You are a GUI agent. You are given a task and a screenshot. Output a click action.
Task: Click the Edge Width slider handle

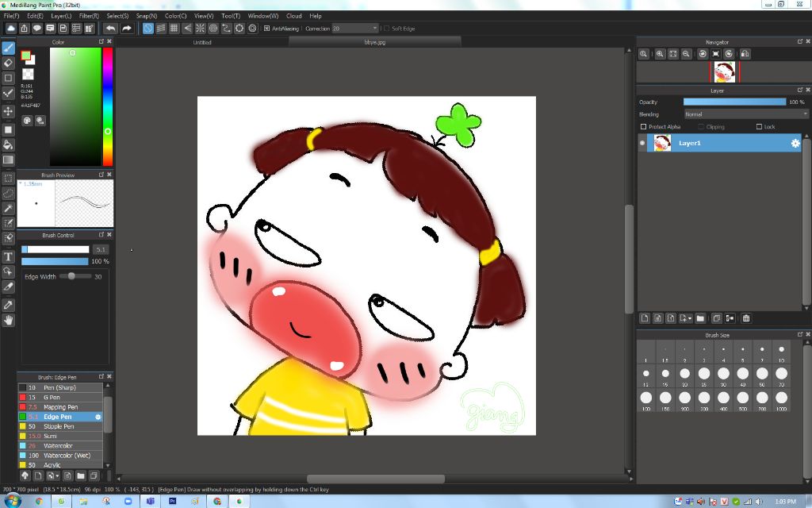click(x=71, y=276)
